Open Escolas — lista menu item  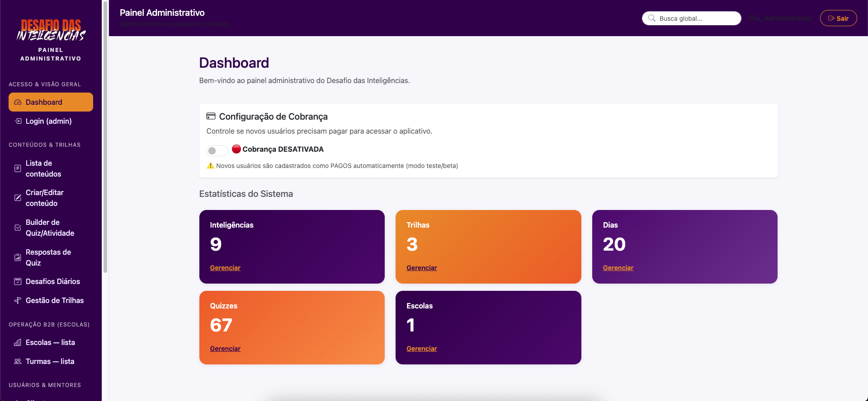(50, 343)
